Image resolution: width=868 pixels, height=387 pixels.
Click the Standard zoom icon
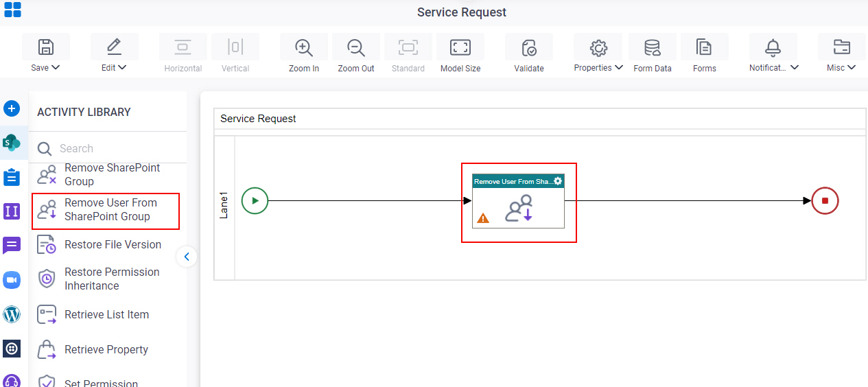coord(408,47)
